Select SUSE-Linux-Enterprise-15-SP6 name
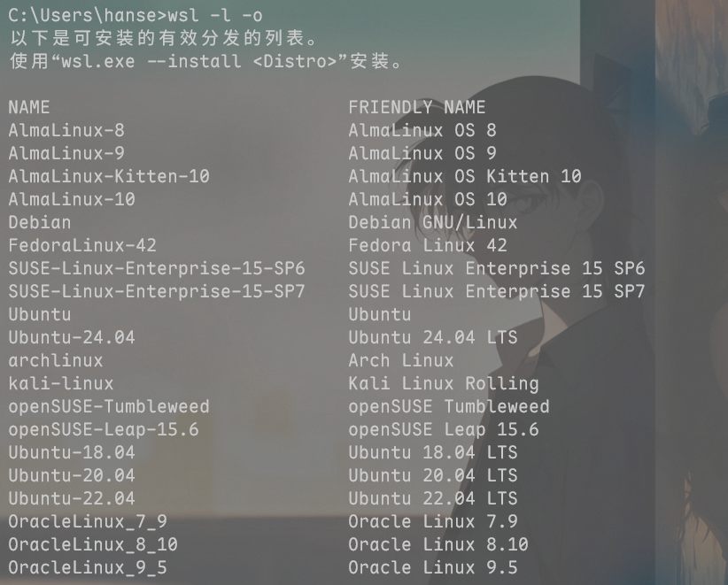728x585 pixels. tap(157, 268)
